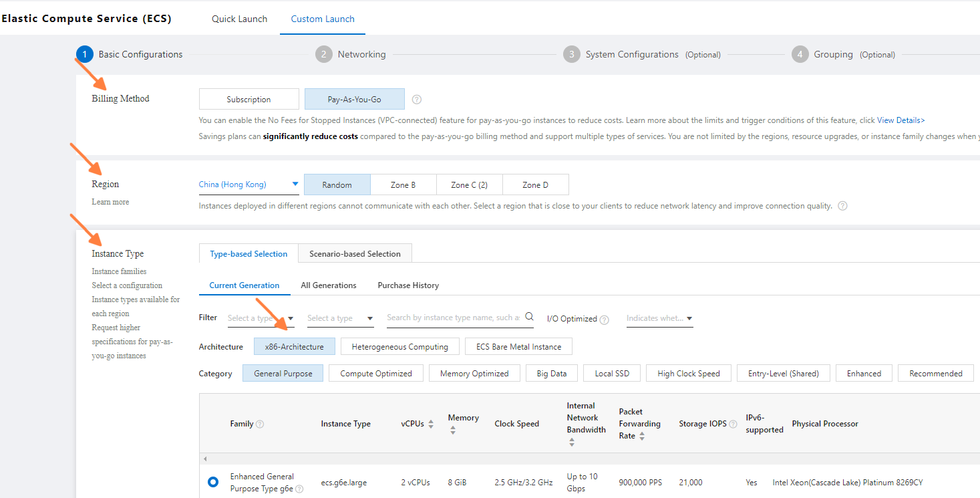Sort by vCPUs using sort arrows

click(x=431, y=424)
